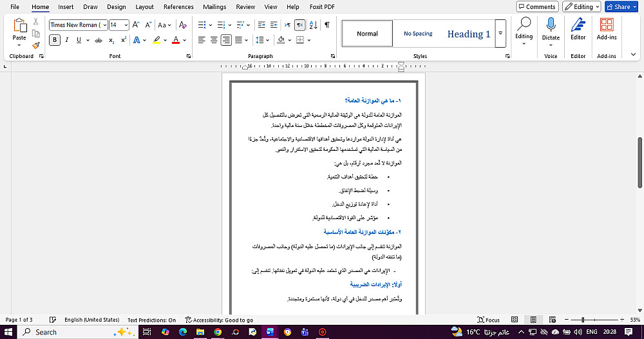644x339 pixels.
Task: Open the font color dropdown arrow
Action: click(x=185, y=40)
